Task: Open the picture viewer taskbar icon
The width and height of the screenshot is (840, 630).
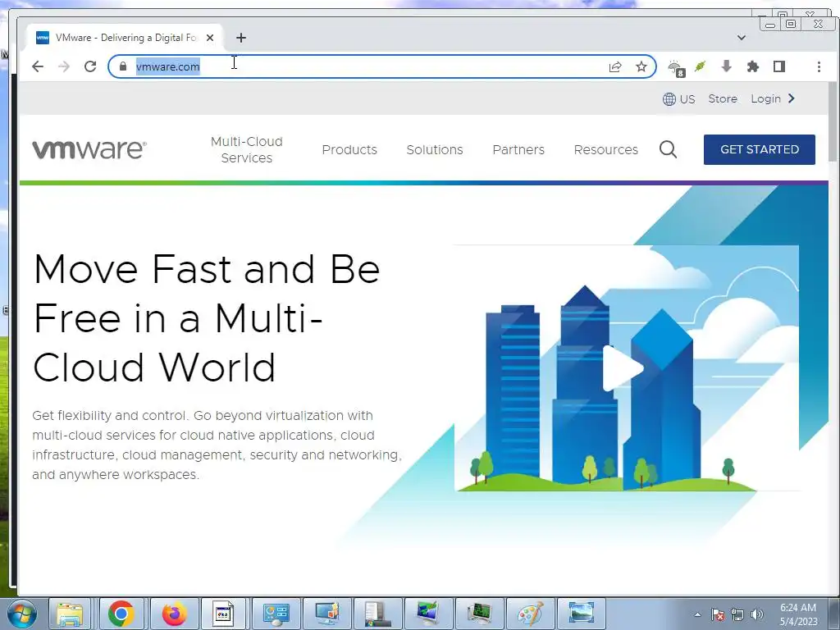Action: point(581,614)
